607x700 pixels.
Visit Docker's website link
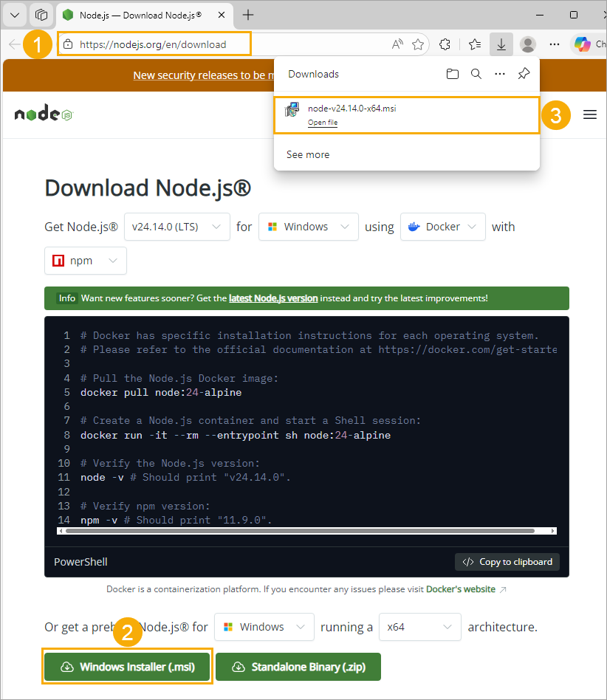(x=461, y=589)
